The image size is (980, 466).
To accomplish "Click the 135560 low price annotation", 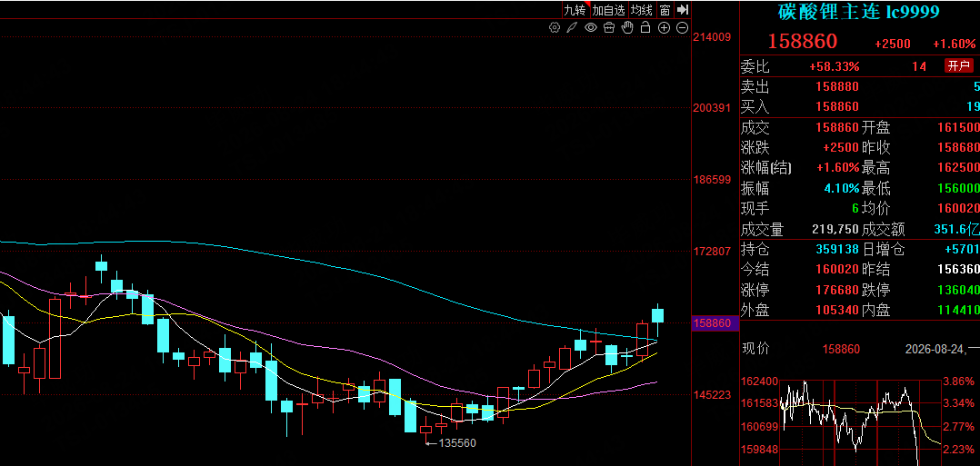I will (457, 443).
